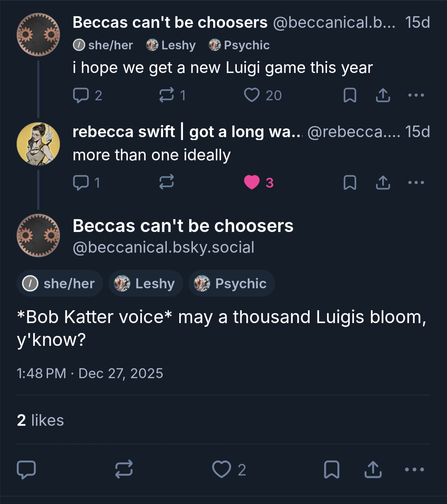Click the large Psychic label badge
Screen dimensions: 447x504
tap(232, 284)
